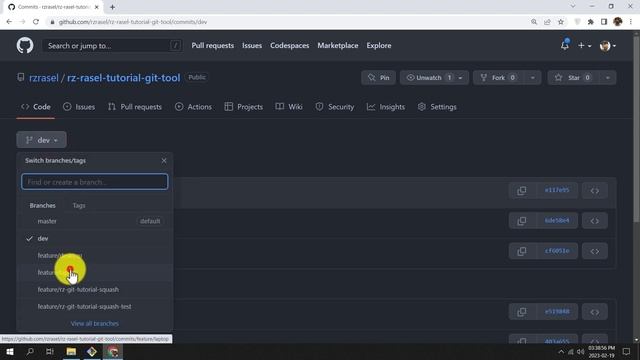
Task: Bookmark this page with the star icon
Action: tap(561, 22)
